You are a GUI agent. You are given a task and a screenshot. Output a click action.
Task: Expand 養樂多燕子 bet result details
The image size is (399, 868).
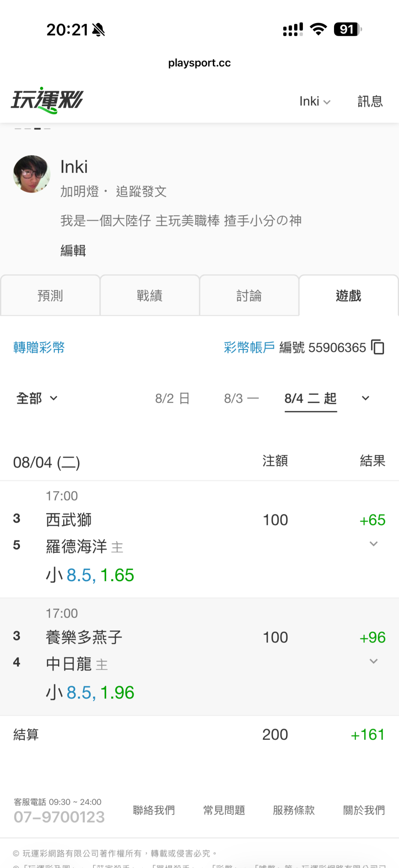pos(374,661)
